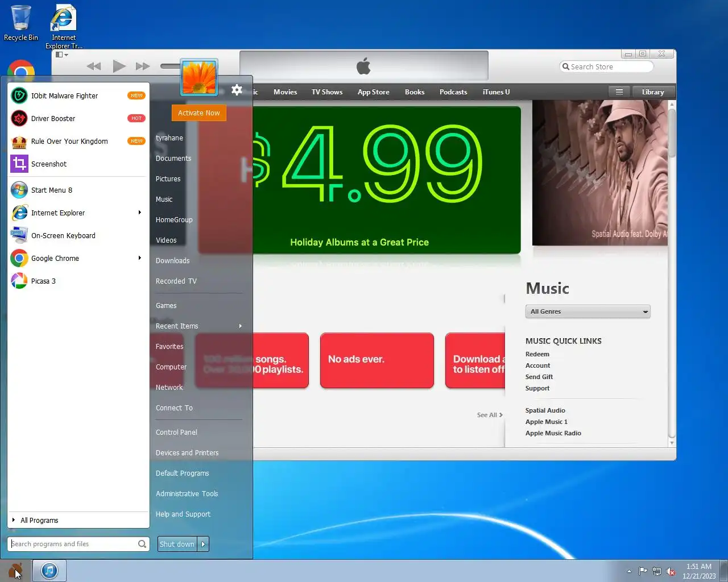Open Downloads folder entry

173,260
